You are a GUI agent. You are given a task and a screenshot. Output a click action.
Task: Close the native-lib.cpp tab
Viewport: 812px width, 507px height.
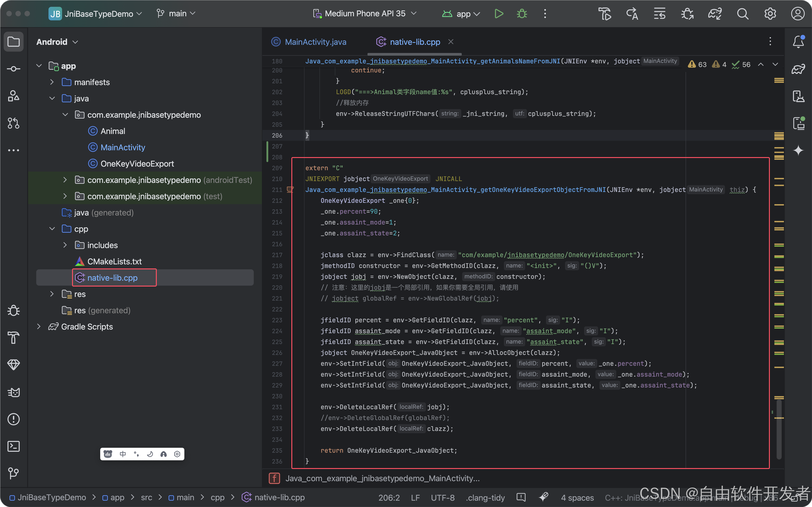[451, 42]
